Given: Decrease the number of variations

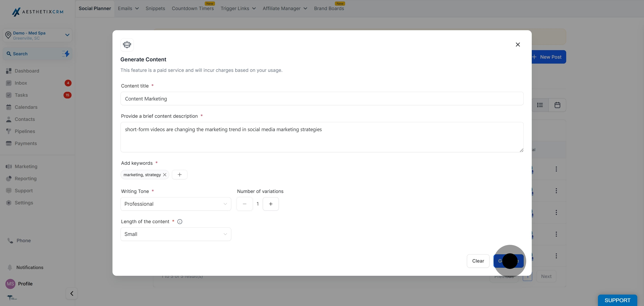Looking at the screenshot, I should [244, 204].
